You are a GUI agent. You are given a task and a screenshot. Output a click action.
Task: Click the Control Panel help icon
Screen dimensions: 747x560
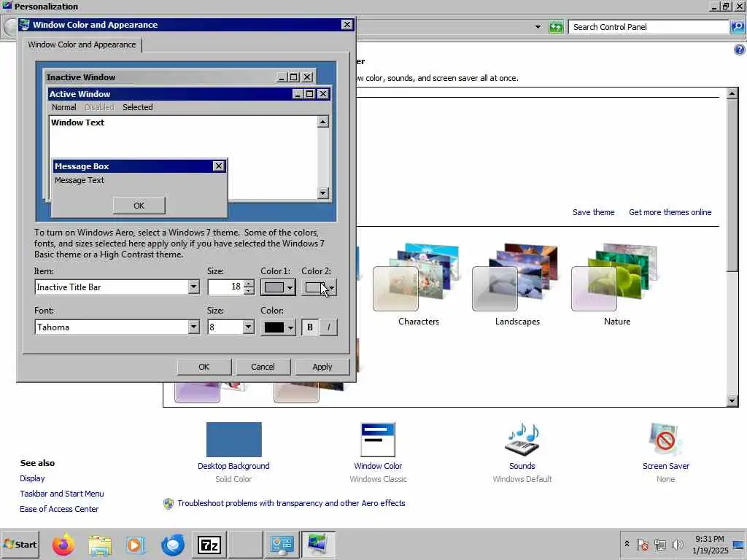coord(740,50)
